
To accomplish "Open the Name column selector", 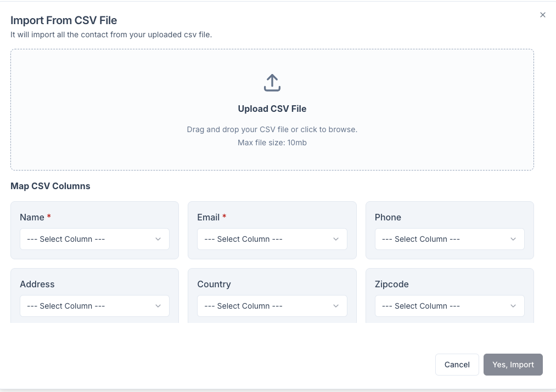I will [94, 239].
